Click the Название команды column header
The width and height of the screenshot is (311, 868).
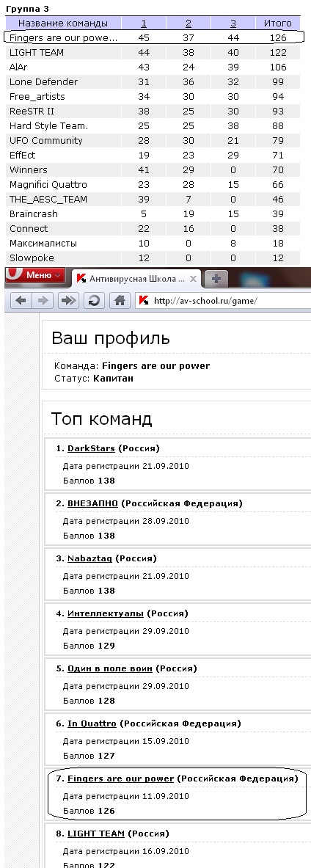(63, 23)
